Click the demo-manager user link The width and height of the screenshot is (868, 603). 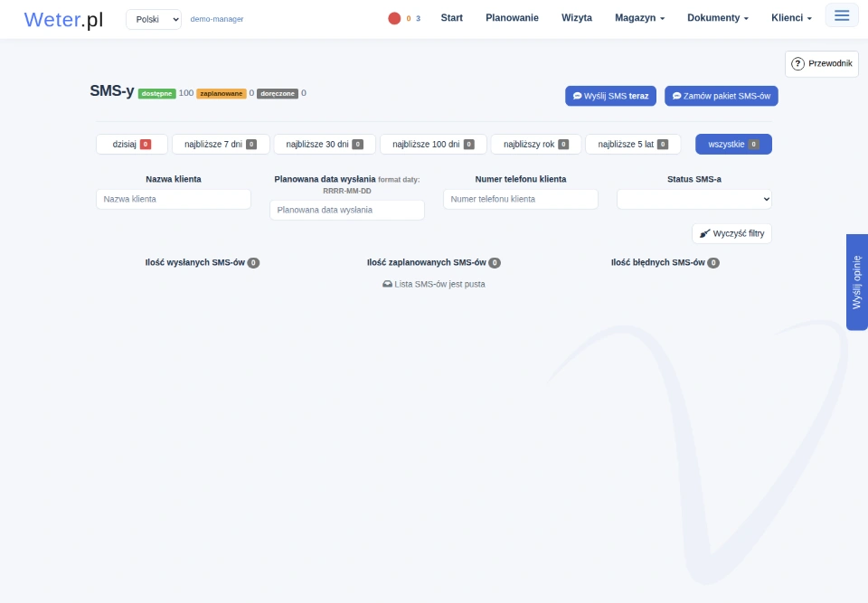coord(217,19)
